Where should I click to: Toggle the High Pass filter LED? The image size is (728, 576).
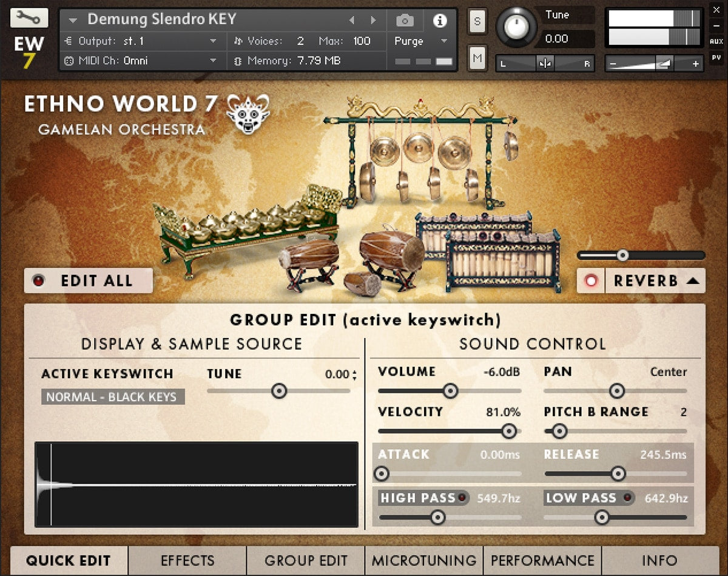tap(462, 498)
